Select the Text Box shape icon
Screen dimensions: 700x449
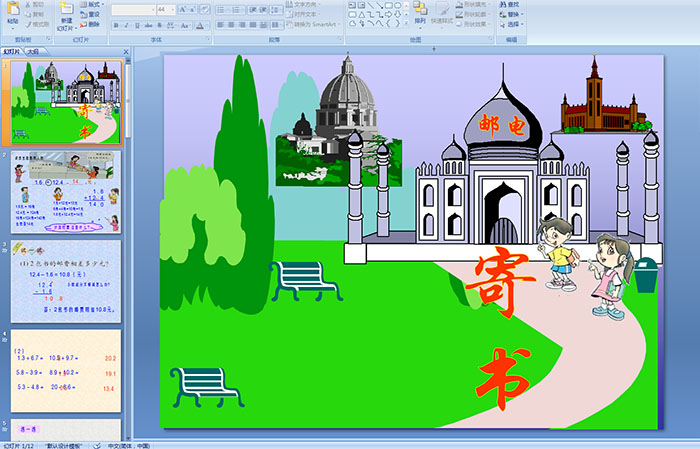pyautogui.click(x=352, y=5)
